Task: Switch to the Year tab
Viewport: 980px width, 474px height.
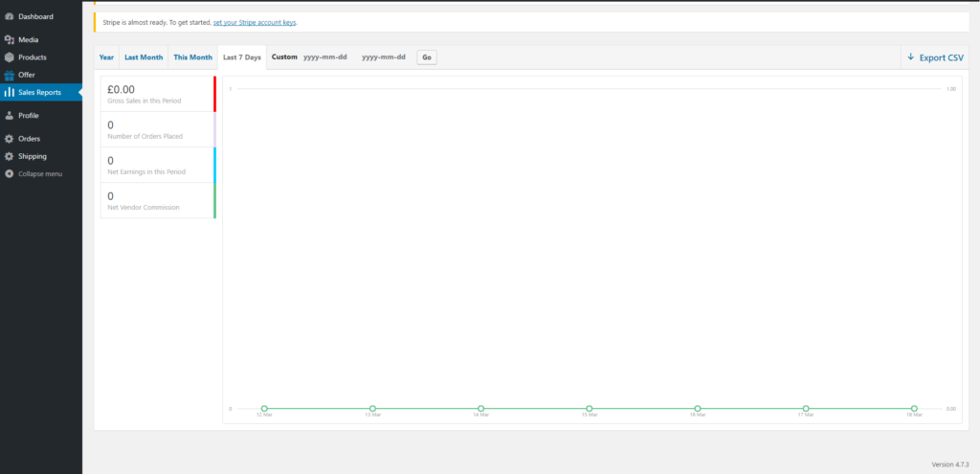Action: (106, 57)
